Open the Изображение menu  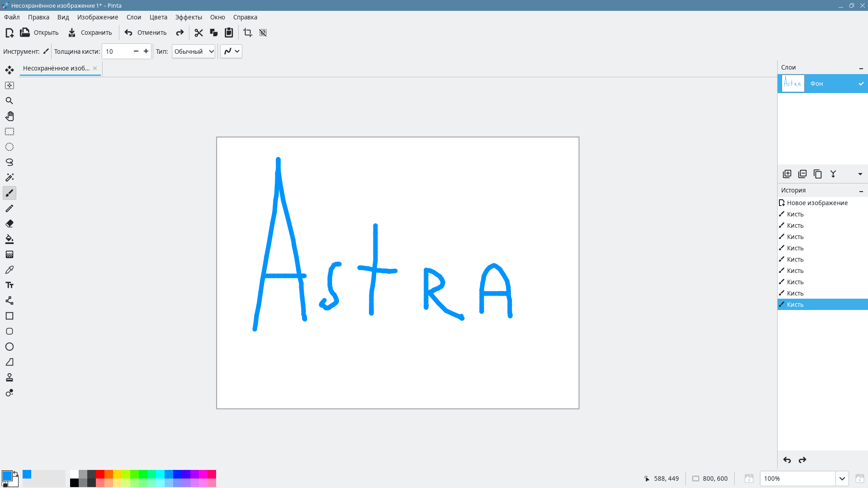(98, 17)
